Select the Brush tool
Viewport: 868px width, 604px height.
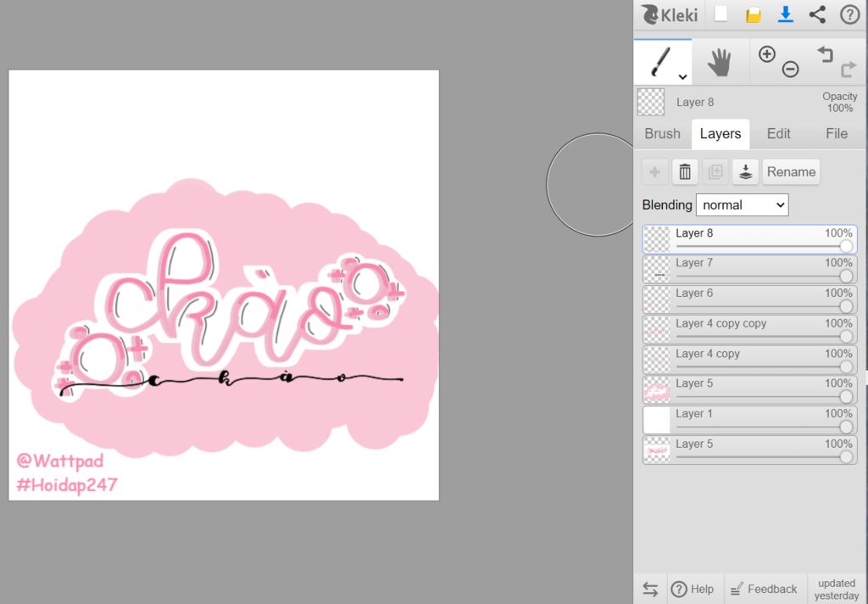tap(661, 62)
